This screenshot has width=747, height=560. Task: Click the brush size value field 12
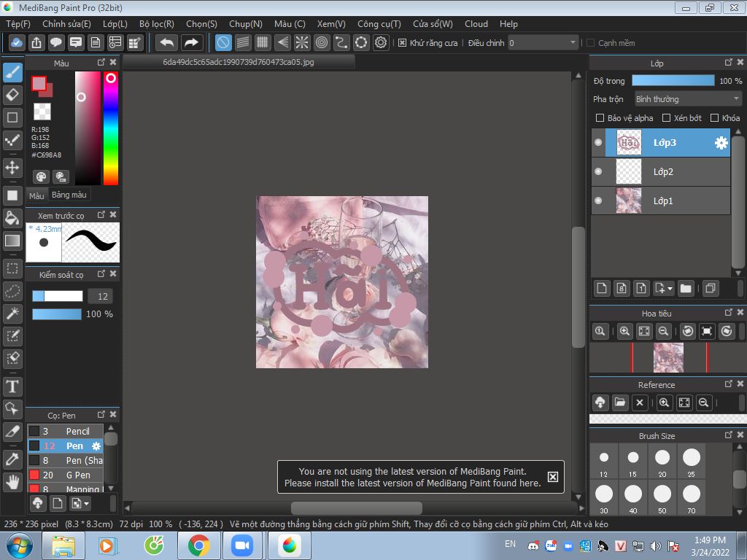click(x=101, y=296)
